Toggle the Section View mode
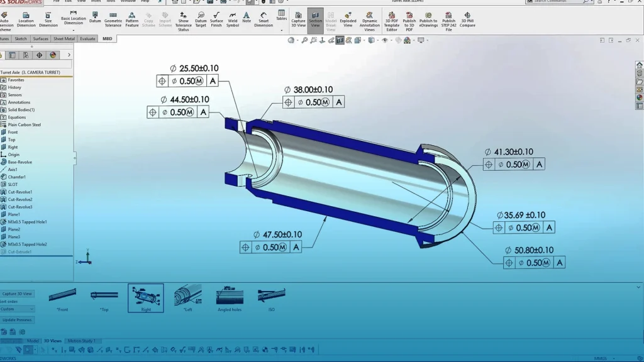Image resolution: width=644 pixels, height=362 pixels. pyautogui.click(x=315, y=19)
